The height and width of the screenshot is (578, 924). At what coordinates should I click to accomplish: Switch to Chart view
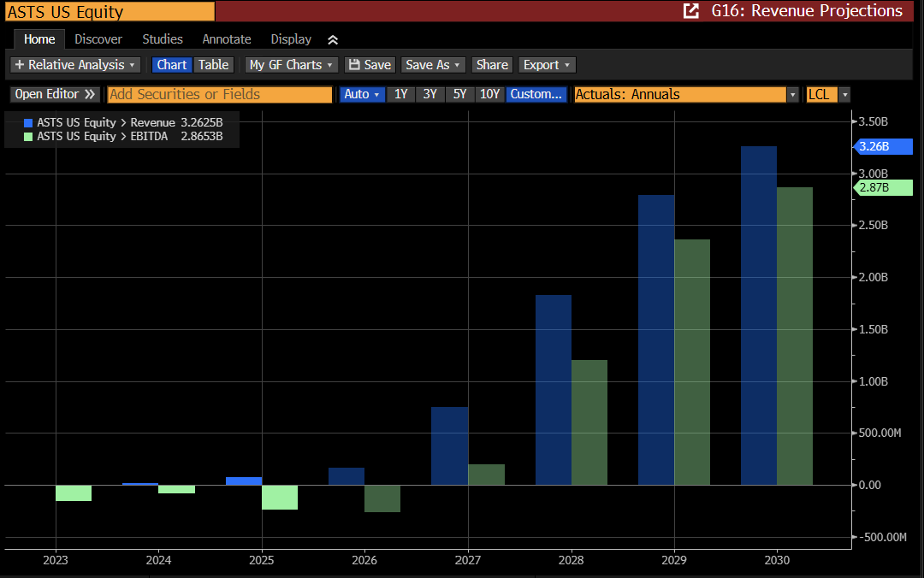(x=171, y=65)
